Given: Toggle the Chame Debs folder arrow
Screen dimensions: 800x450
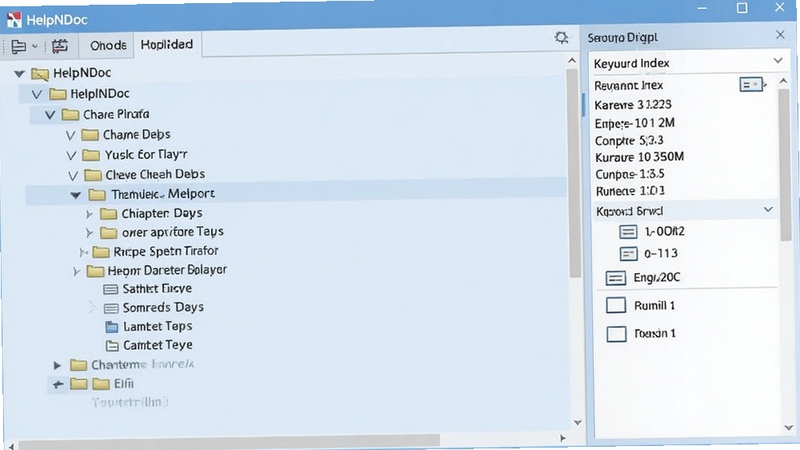Looking at the screenshot, I should pyautogui.click(x=70, y=136).
